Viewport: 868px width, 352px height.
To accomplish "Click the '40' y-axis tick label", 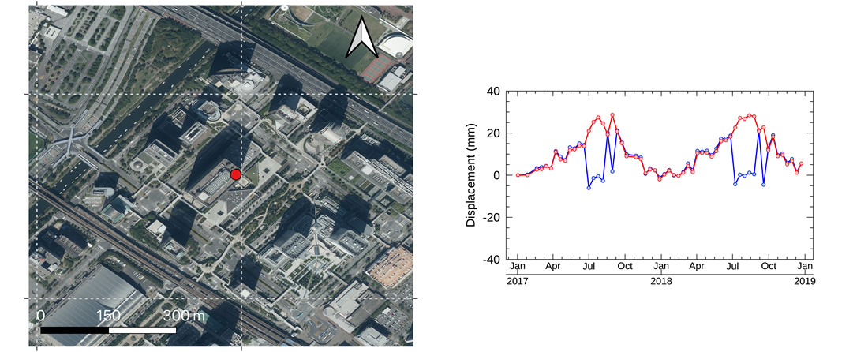I will click(492, 92).
